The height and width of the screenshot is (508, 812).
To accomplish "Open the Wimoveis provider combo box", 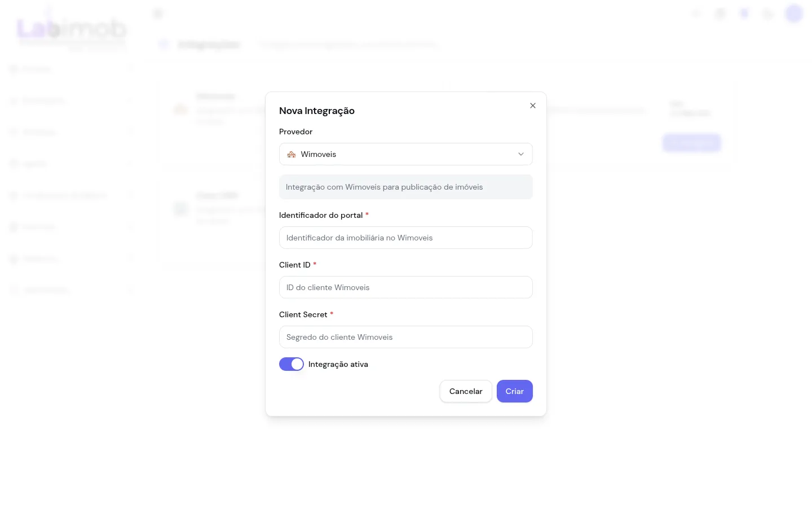I will 406,154.
